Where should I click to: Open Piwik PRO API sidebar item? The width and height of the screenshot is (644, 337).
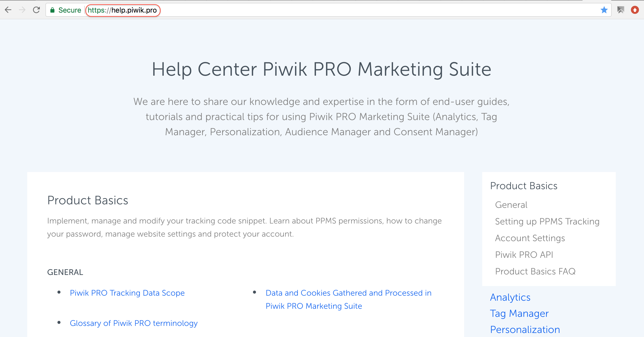coord(524,255)
